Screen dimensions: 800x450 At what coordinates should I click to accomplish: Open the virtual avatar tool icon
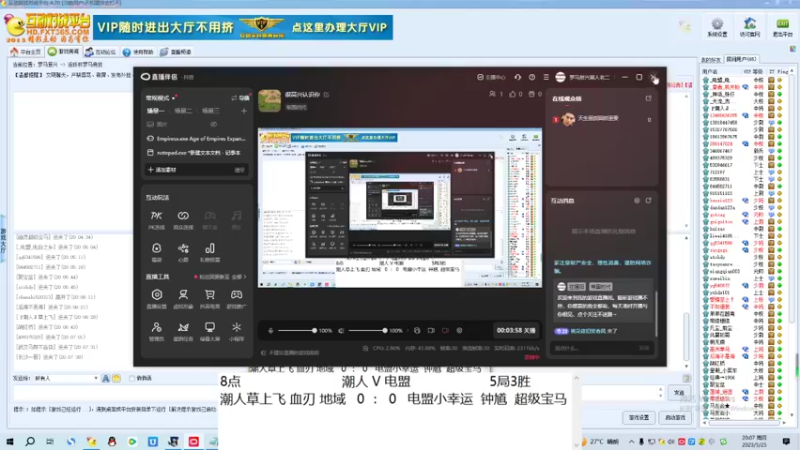[183, 298]
